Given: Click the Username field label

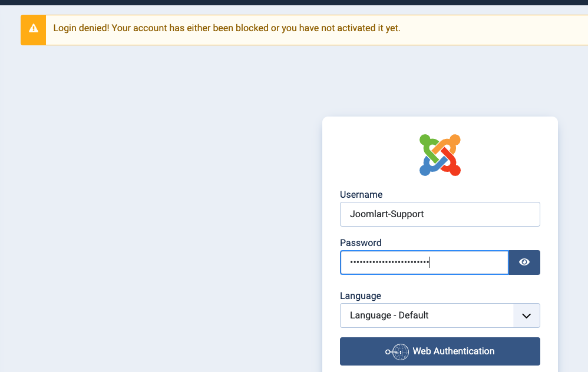Looking at the screenshot, I should (x=361, y=195).
